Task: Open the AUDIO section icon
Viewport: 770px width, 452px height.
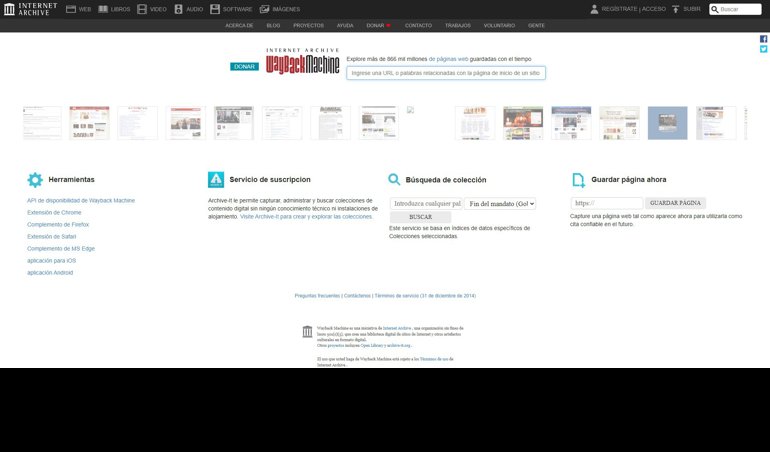Action: coord(178,9)
